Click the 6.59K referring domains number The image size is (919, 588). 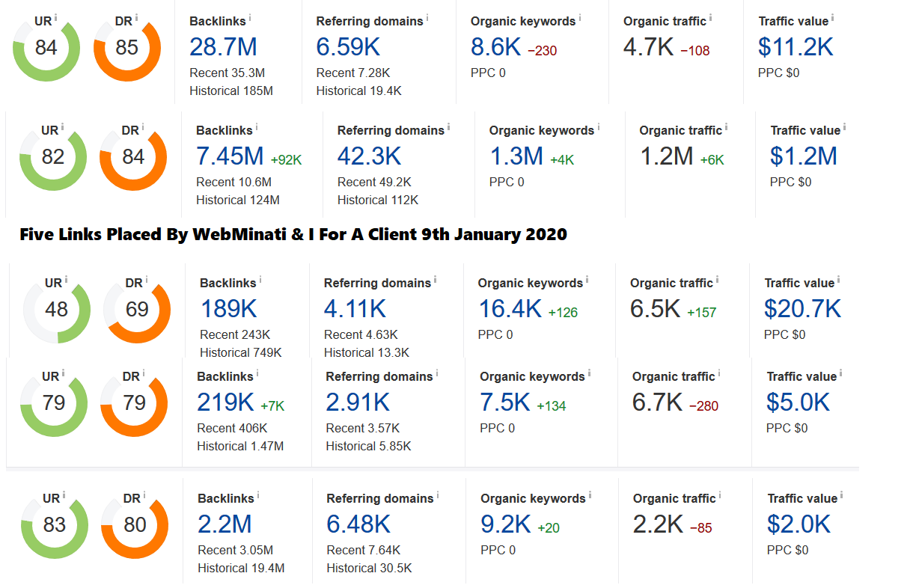coord(349,47)
